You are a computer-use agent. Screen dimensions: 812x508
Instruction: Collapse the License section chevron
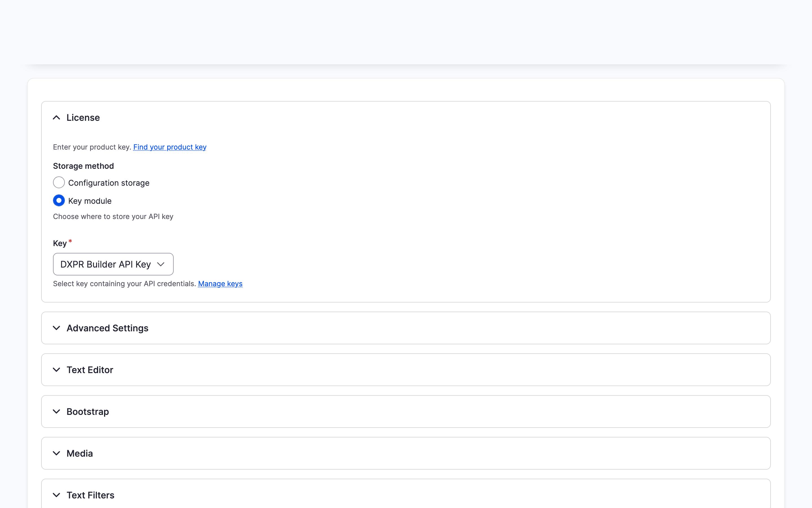(56, 118)
